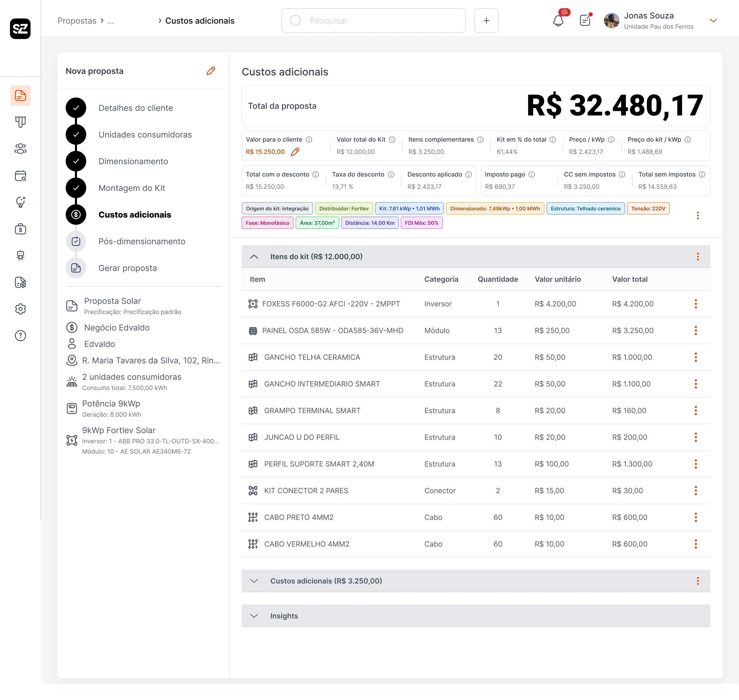Screen dimensions: 739x700
Task: Open the lightbulb insights icon in sidebar
Action: tap(21, 202)
